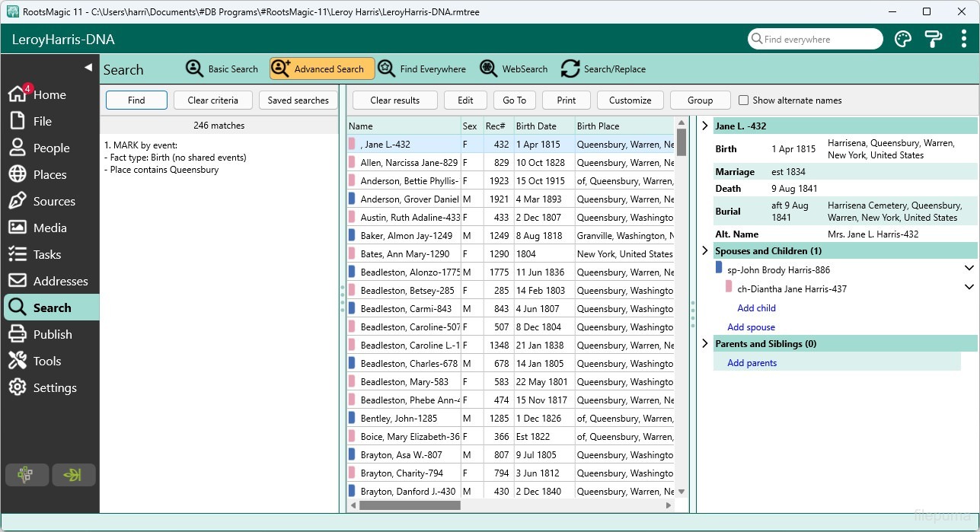Click the Find everywhere search field
The height and width of the screenshot is (532, 980).
click(815, 40)
